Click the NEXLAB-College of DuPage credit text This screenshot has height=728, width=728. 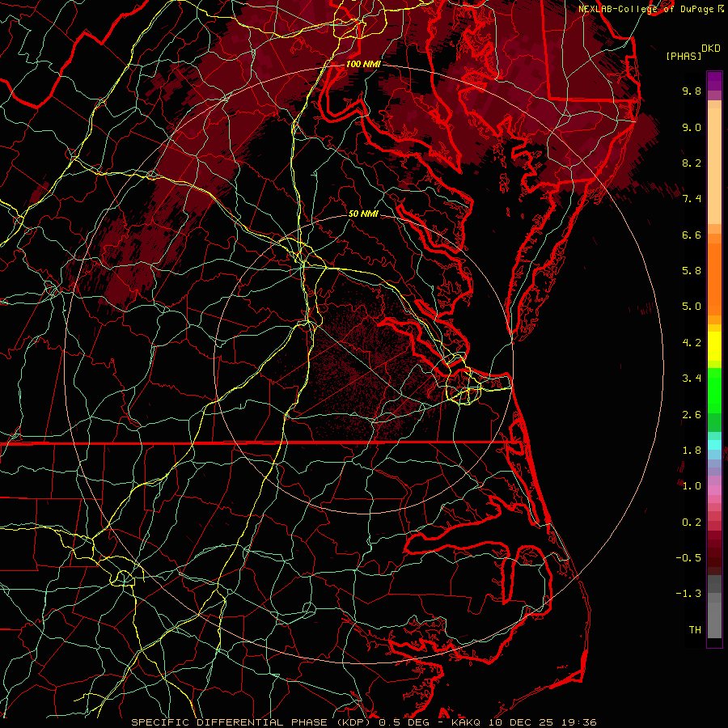pyautogui.click(x=647, y=9)
